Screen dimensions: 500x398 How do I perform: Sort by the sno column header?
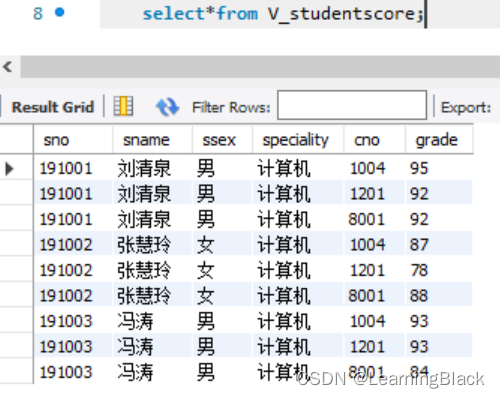pos(73,140)
